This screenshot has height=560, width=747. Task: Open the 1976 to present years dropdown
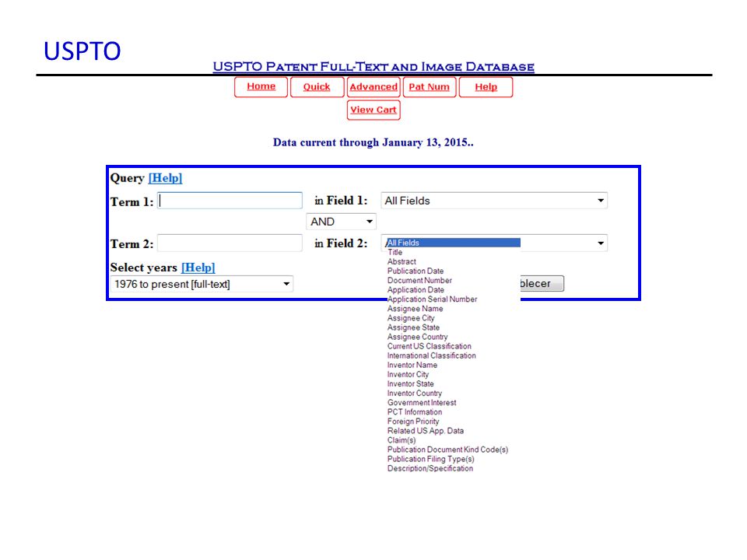click(202, 285)
